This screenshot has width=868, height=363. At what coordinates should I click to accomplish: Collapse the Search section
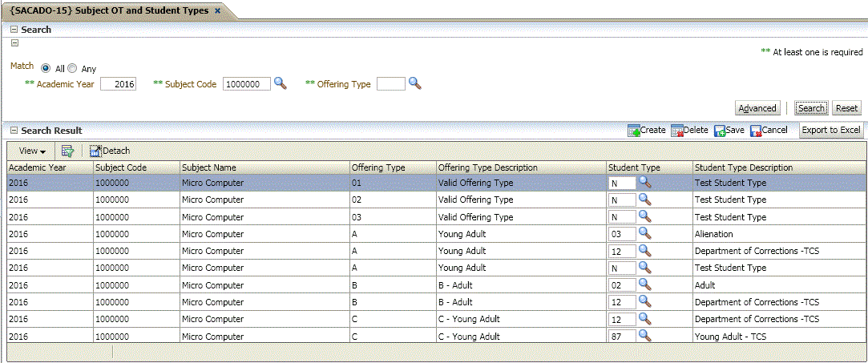coord(14,30)
